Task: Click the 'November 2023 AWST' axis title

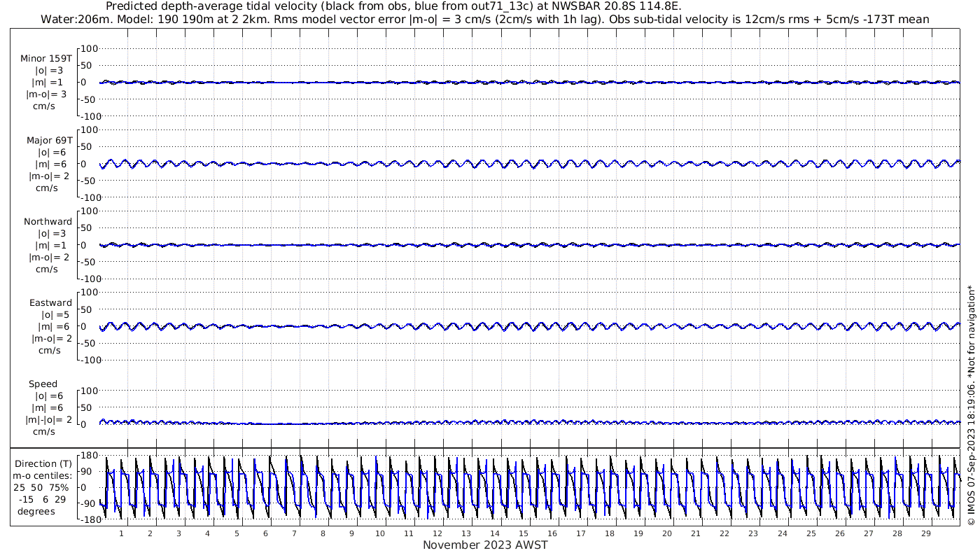Action: point(485,545)
